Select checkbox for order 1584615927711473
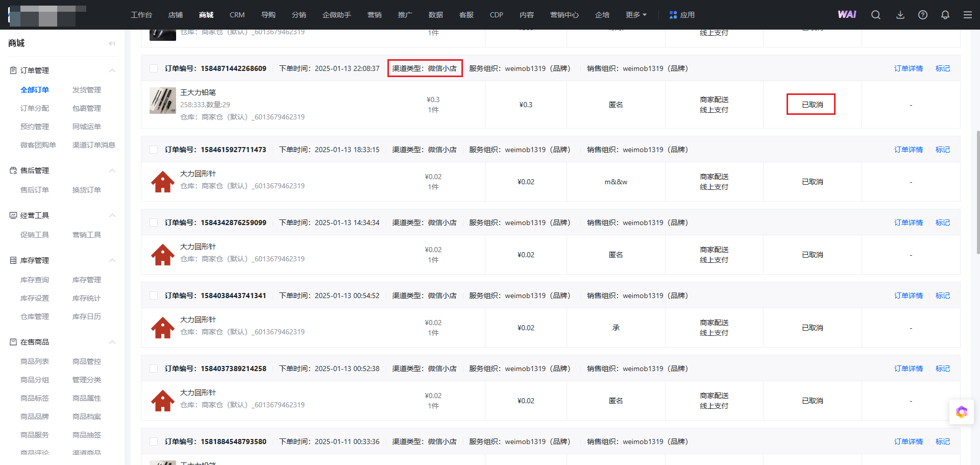 [154, 150]
